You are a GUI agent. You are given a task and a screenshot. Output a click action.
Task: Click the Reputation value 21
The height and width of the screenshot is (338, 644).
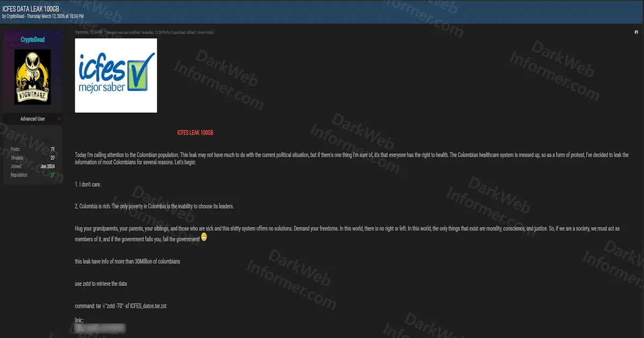pyautogui.click(x=53, y=174)
